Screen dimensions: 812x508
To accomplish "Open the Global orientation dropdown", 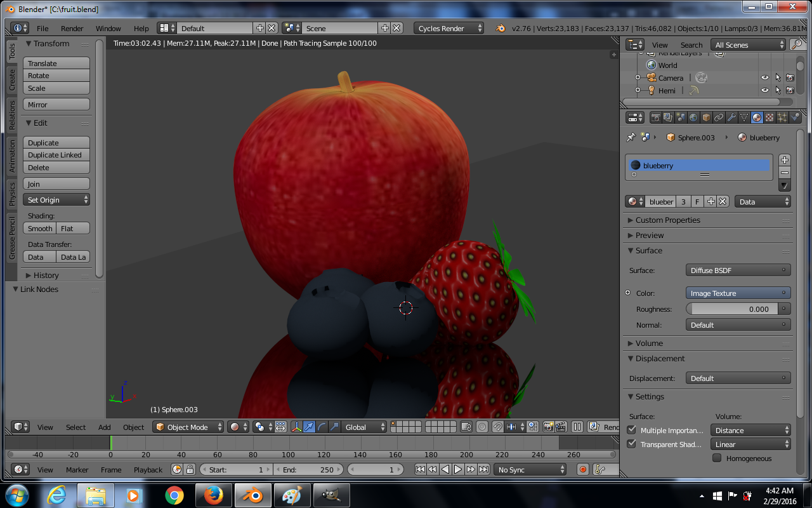I will [364, 427].
